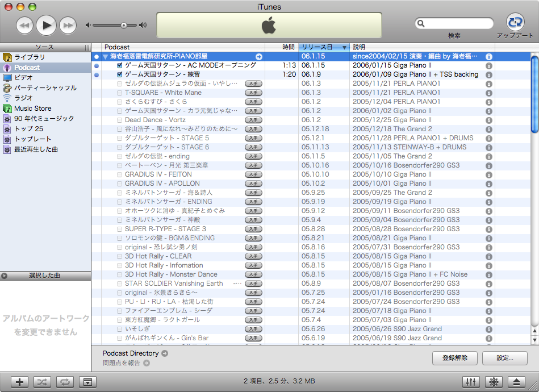Click the ソース pane header
Image resolution: width=539 pixels, height=392 pixels.
pyautogui.click(x=45, y=47)
